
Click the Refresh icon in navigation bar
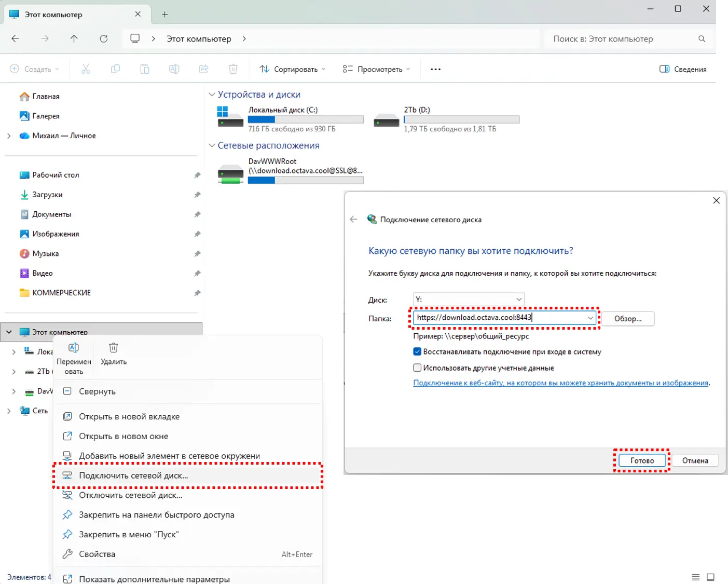pyautogui.click(x=104, y=39)
